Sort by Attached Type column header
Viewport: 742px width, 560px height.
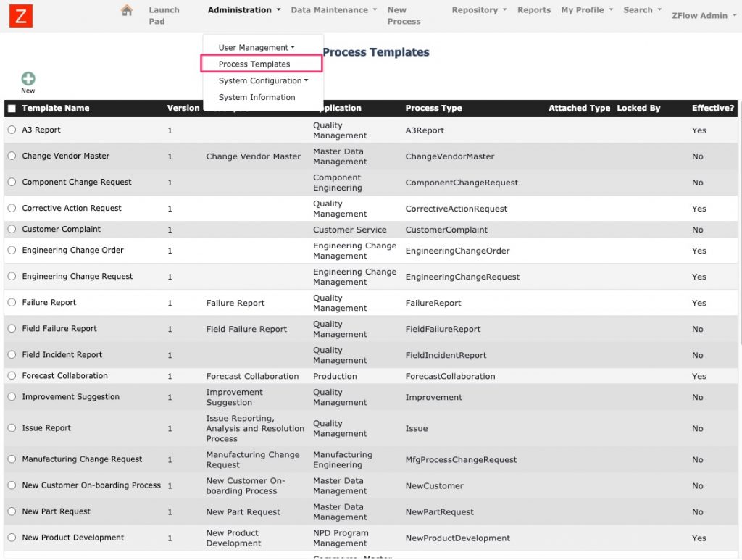(579, 109)
